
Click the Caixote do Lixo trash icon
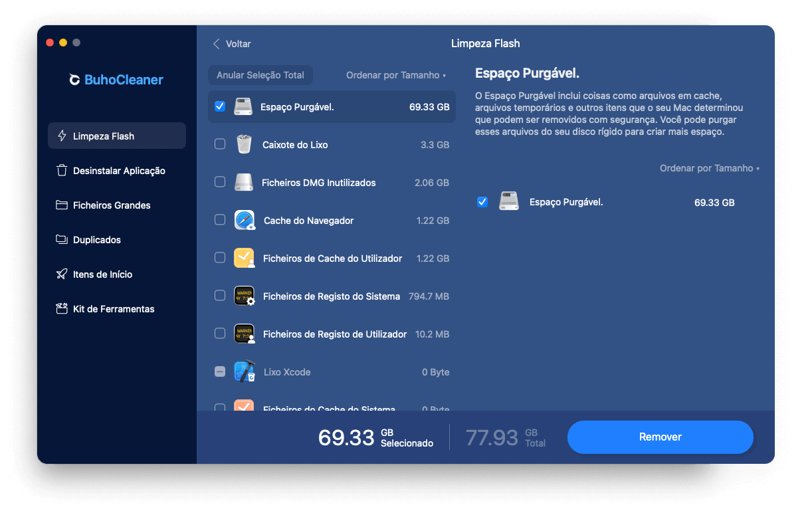point(244,145)
